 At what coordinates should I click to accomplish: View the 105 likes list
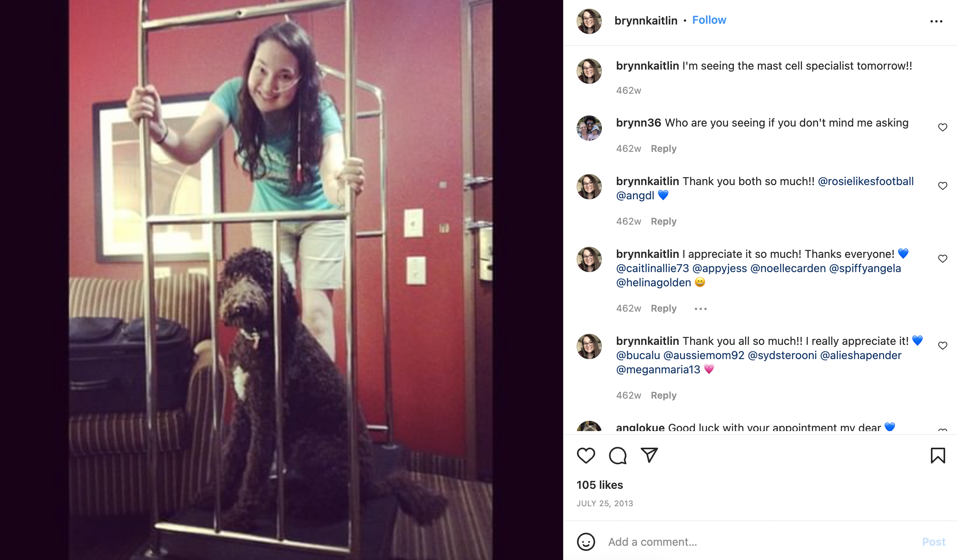600,485
